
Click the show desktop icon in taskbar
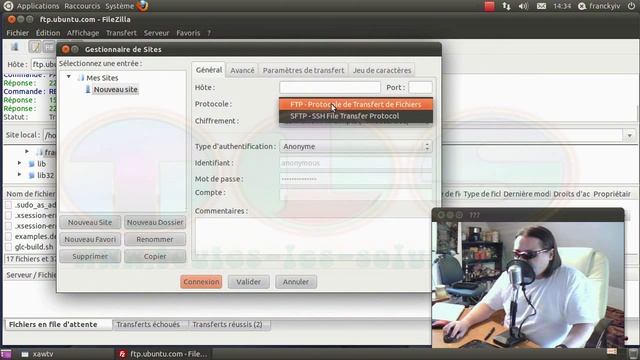point(6,354)
